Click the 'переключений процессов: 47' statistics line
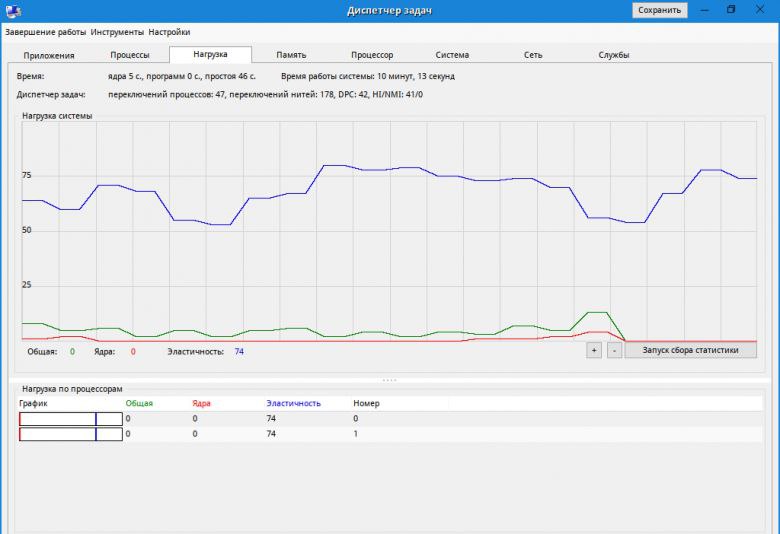Viewport: 780px width, 534px height. (265, 95)
